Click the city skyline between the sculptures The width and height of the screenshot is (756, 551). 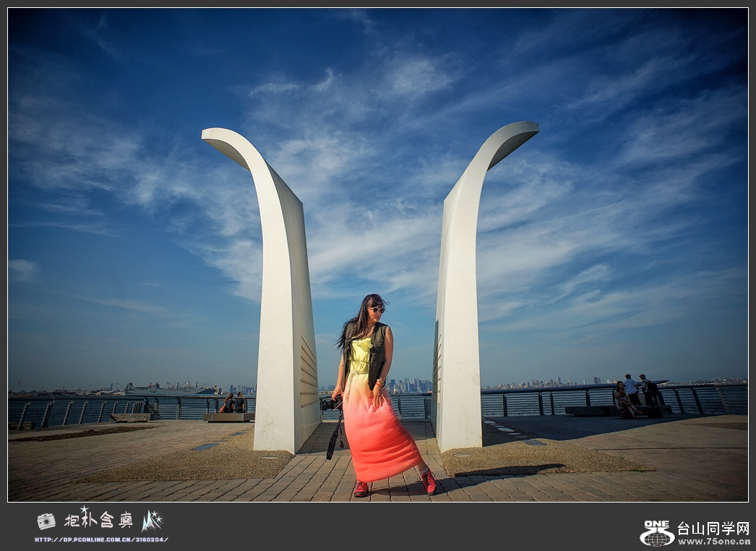coord(409,385)
